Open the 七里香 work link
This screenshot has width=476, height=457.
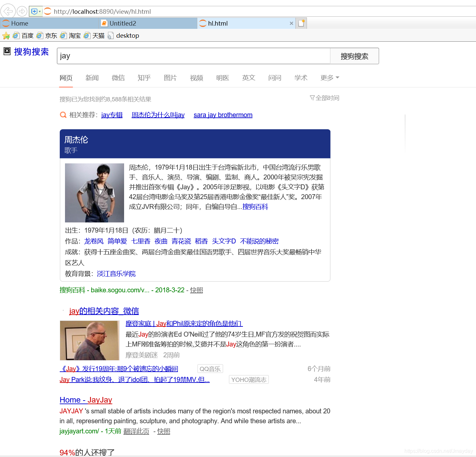pos(141,241)
